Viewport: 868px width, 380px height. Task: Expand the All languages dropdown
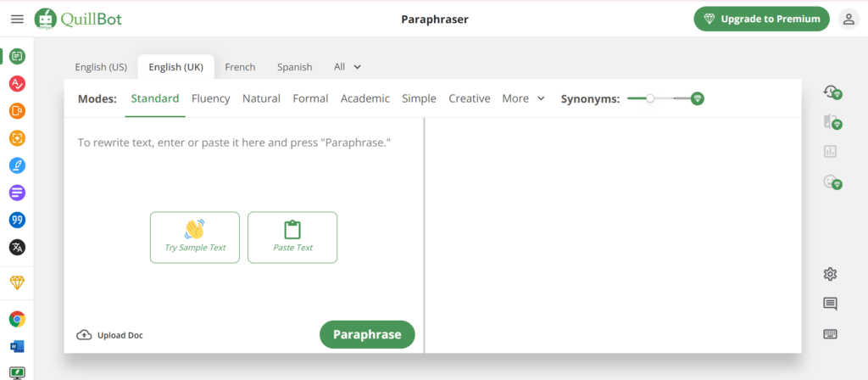348,67
